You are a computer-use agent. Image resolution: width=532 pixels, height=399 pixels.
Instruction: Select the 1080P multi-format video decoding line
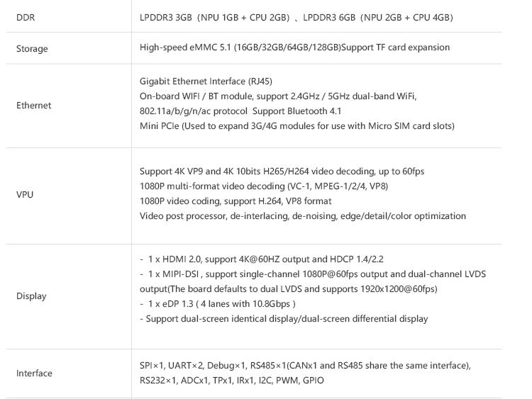click(264, 186)
